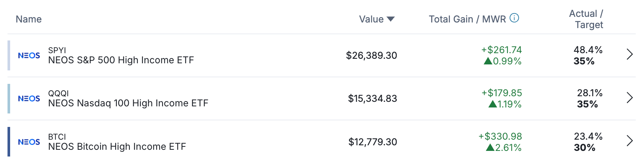
Task: Open NEOS Nasdaq 100 High Income ETF
Action: (128, 103)
